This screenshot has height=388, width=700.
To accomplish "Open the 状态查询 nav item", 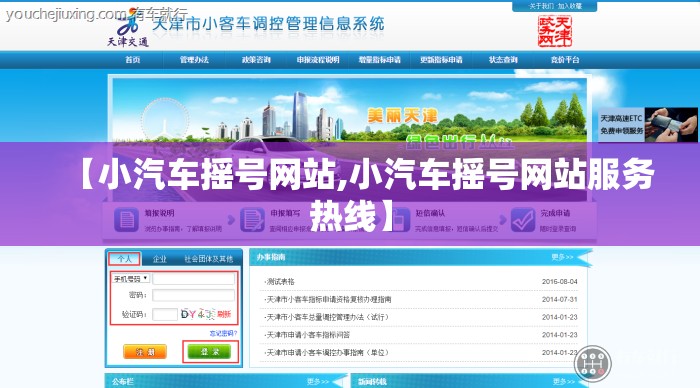I will tap(503, 60).
